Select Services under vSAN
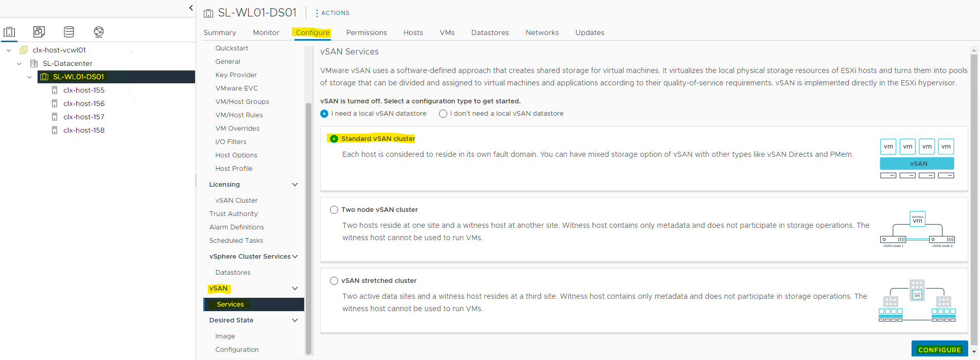The height and width of the screenshot is (360, 980). 254,304
